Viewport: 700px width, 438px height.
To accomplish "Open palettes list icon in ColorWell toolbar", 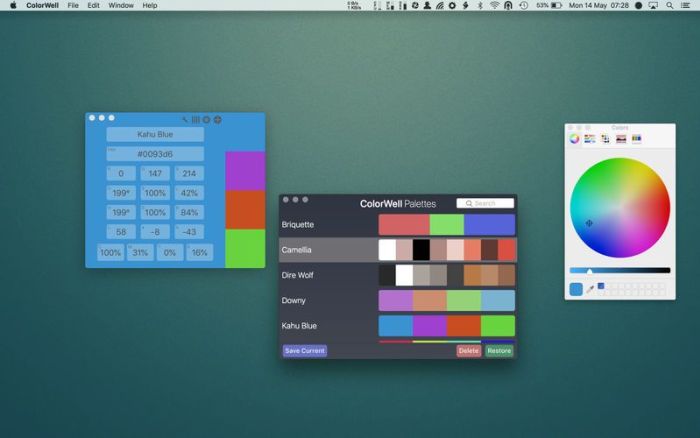I will pos(196,120).
